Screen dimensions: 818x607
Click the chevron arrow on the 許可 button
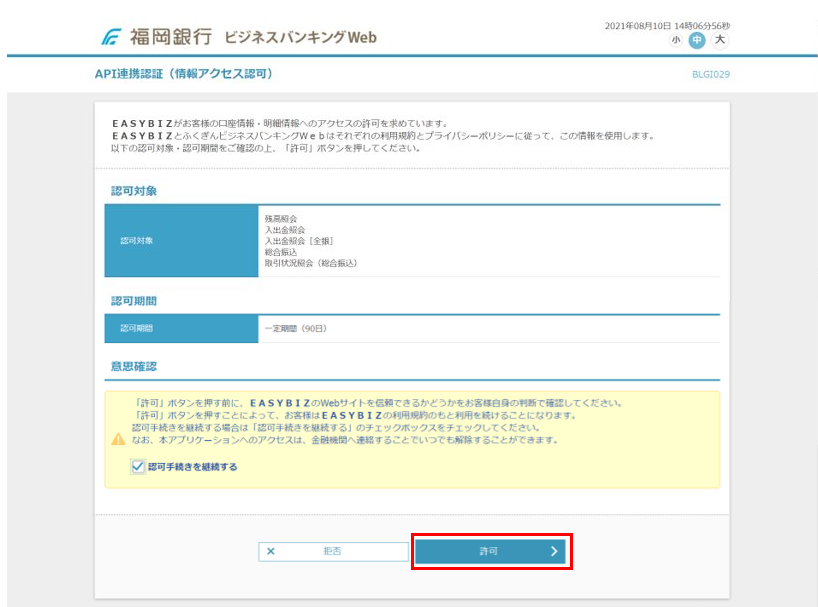point(553,551)
